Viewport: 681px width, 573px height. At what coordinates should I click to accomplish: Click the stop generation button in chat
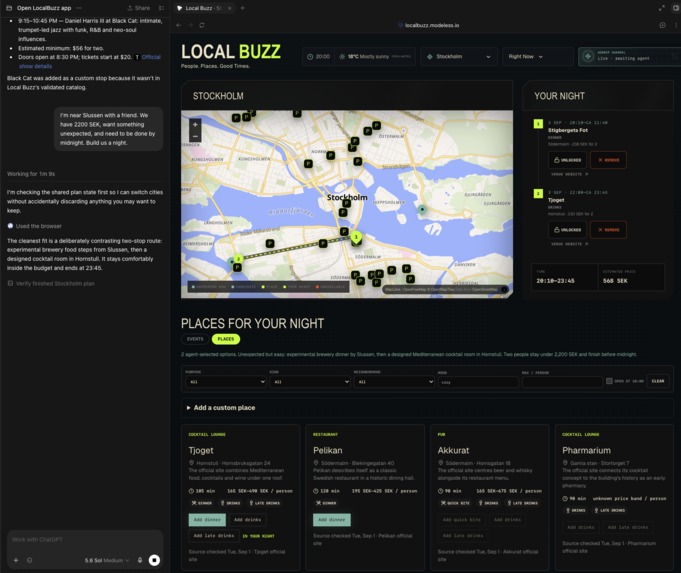pyautogui.click(x=154, y=560)
